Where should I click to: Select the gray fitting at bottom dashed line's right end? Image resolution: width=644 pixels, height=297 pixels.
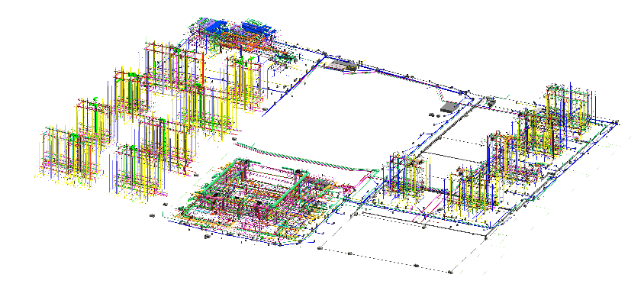tap(450, 272)
